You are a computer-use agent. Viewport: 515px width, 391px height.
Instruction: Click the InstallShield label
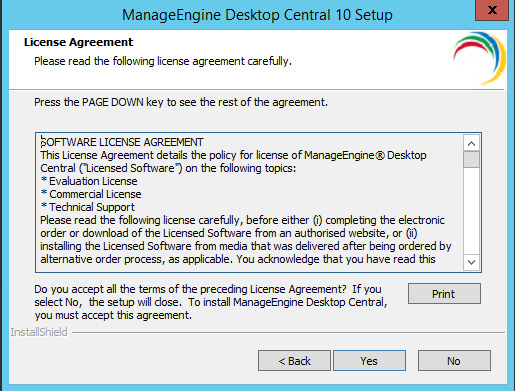(39, 332)
